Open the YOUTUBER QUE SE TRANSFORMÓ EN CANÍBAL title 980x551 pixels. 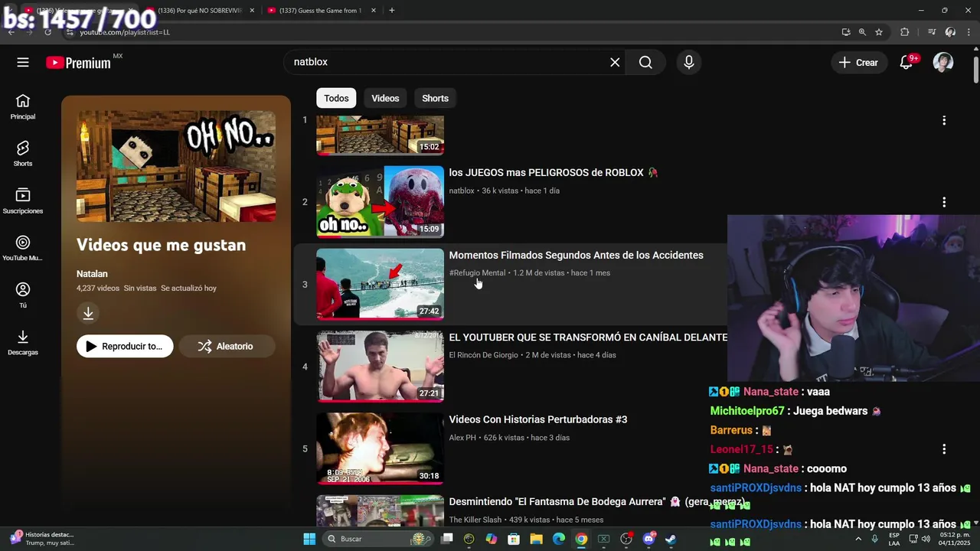pyautogui.click(x=588, y=337)
